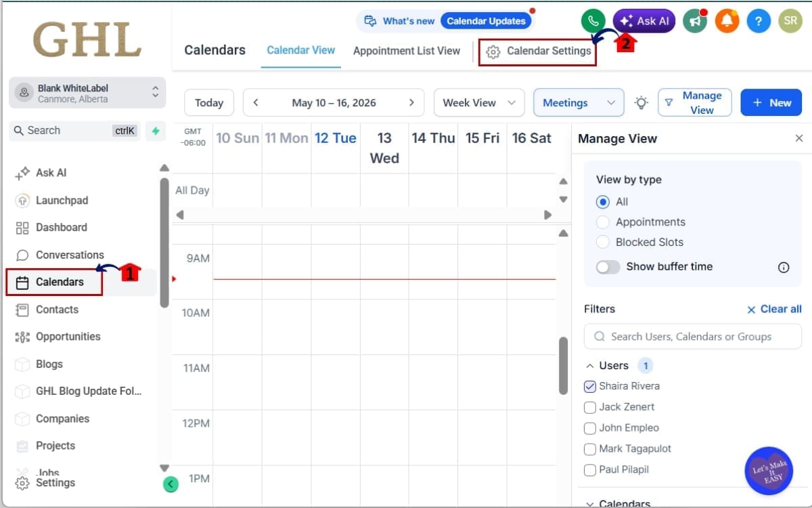
Task: Click the lightbulb icon beside Meetings
Action: click(x=641, y=103)
